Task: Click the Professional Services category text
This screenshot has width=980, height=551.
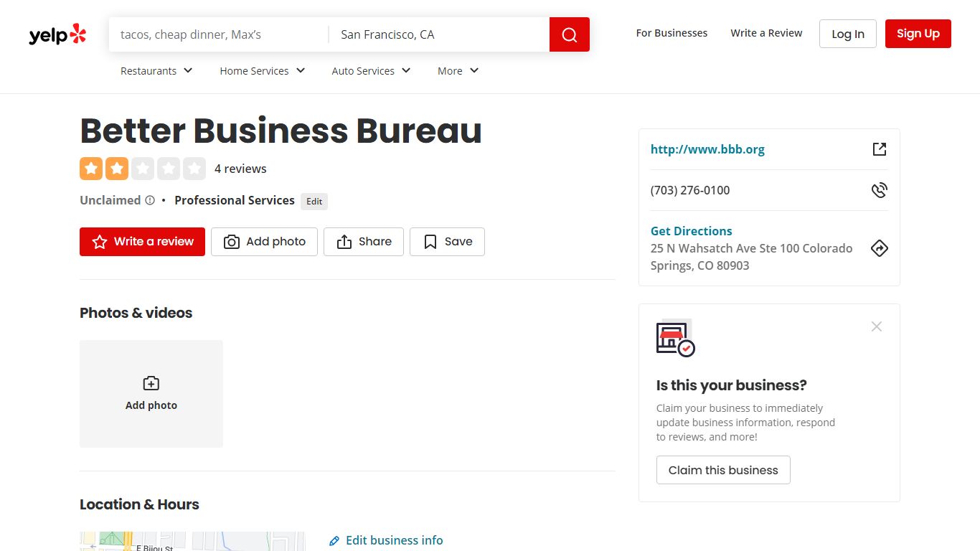Action: coord(235,200)
